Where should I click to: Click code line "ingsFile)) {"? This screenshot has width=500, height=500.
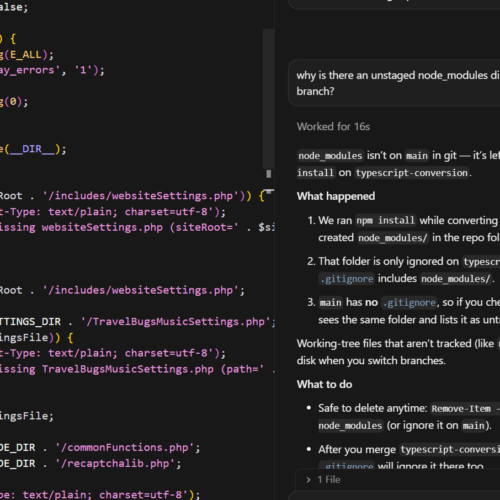37,337
